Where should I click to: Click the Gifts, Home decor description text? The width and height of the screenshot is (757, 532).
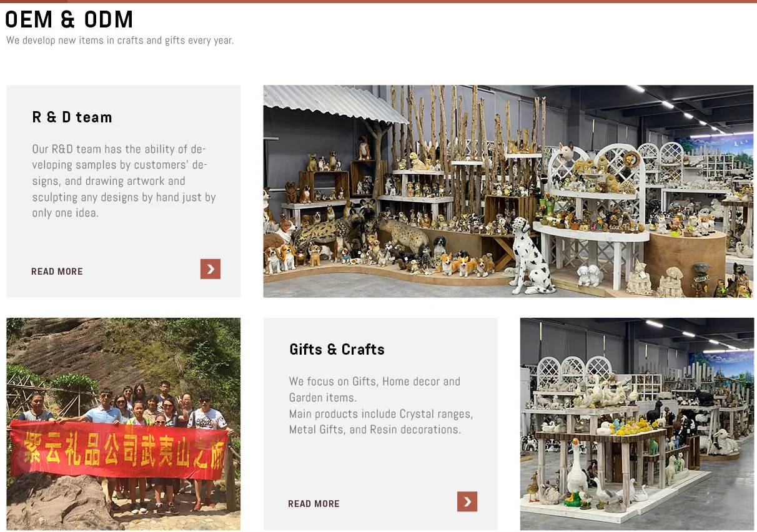(381, 405)
